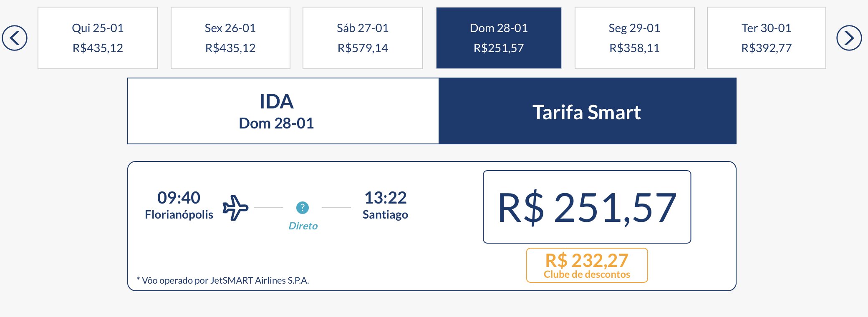Viewport: 868px width, 317px height.
Task: Click the JetSMART Airlines operator note
Action: pos(223,280)
